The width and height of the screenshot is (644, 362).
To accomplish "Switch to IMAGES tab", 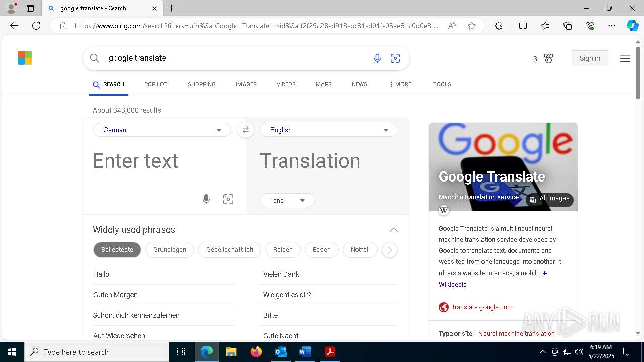I will coord(246,84).
